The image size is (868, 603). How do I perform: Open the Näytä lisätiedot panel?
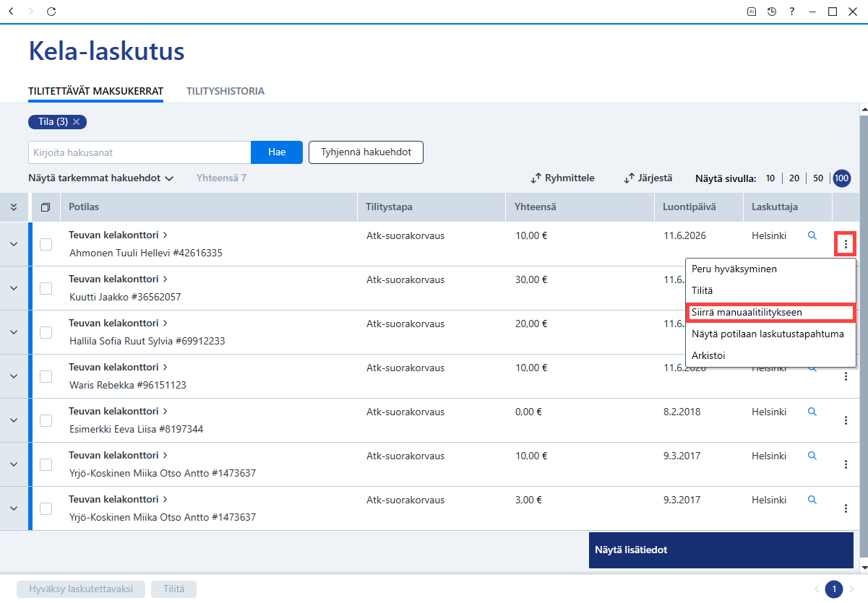coord(721,550)
